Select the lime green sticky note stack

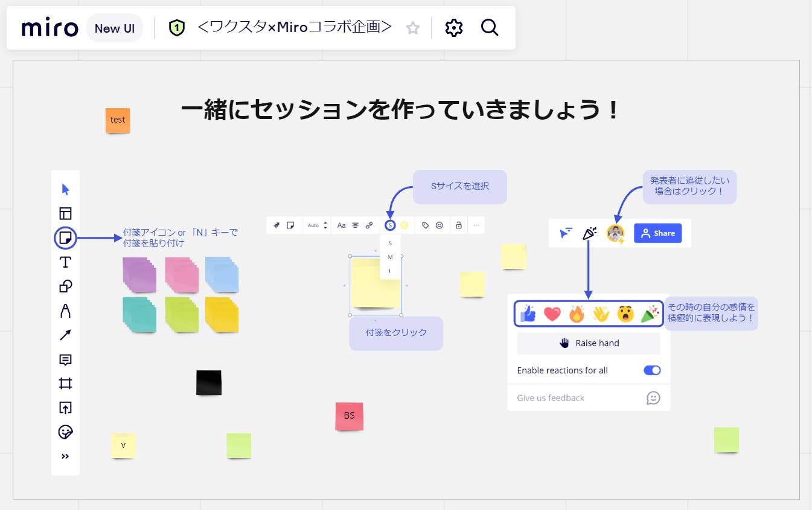(x=182, y=314)
